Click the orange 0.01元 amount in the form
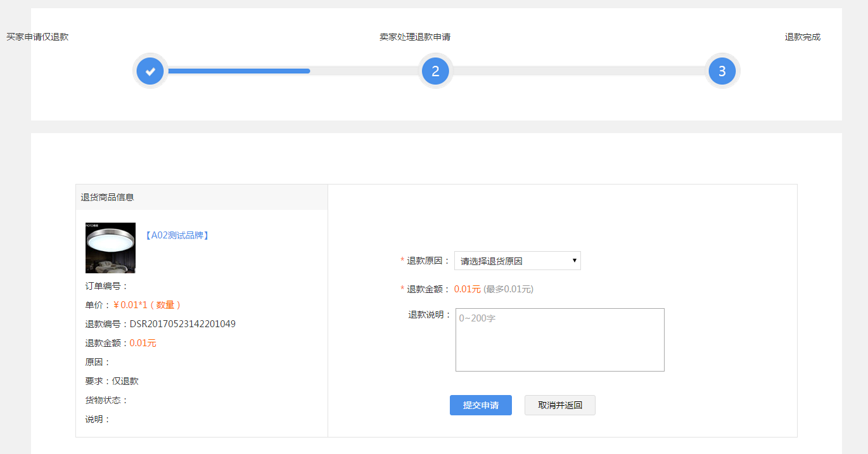The width and height of the screenshot is (868, 454). coord(467,289)
